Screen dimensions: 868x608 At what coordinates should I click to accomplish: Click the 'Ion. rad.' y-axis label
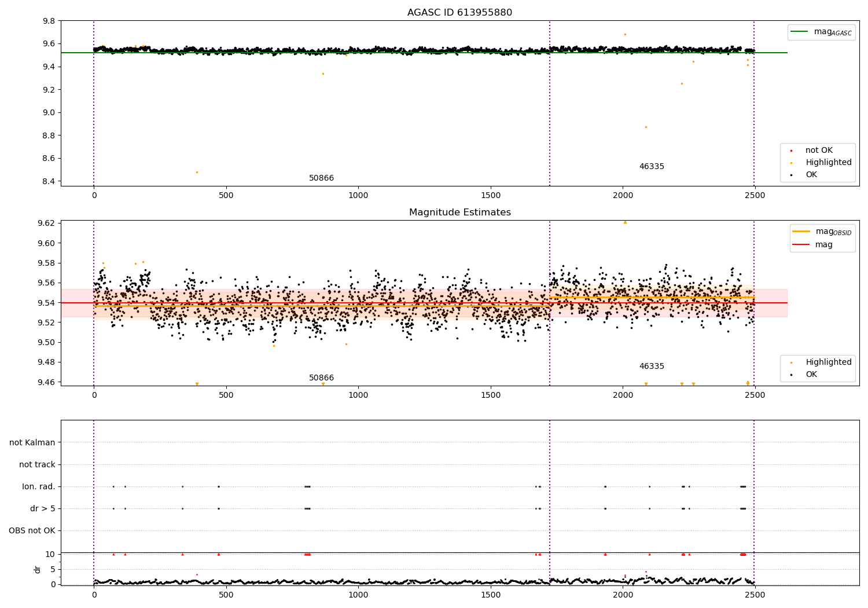[x=39, y=487]
